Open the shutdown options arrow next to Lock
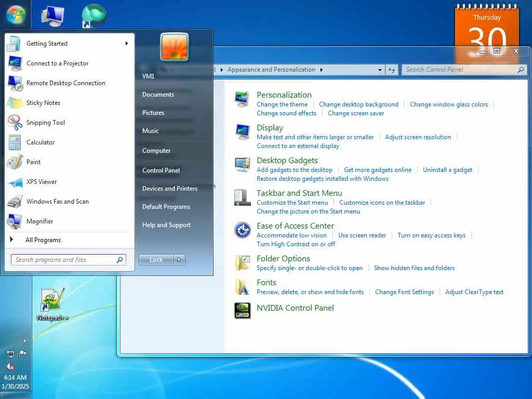532x399 pixels. point(179,260)
